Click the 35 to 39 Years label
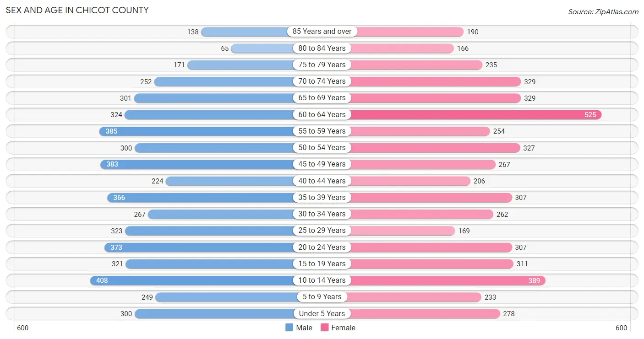This screenshot has width=644, height=339. pyautogui.click(x=322, y=197)
